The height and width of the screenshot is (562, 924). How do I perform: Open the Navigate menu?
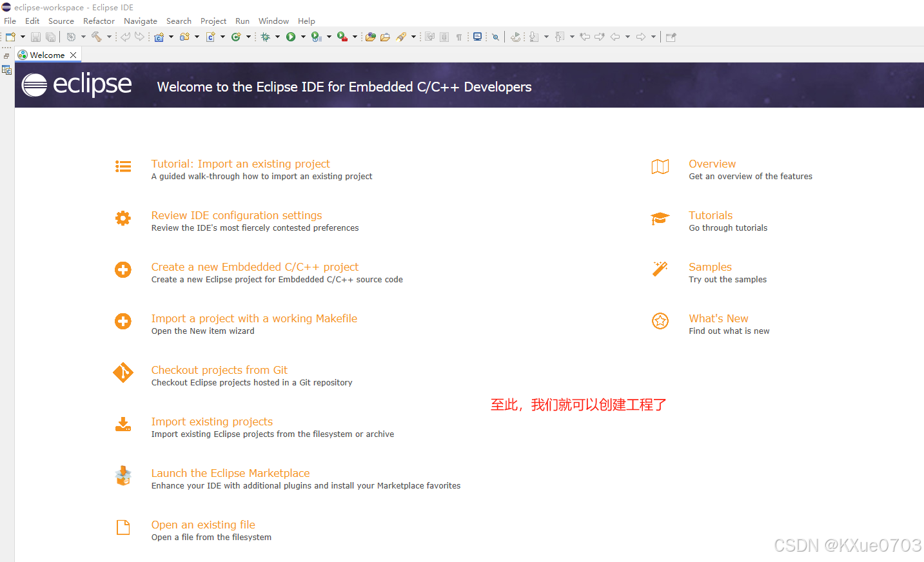(x=141, y=21)
